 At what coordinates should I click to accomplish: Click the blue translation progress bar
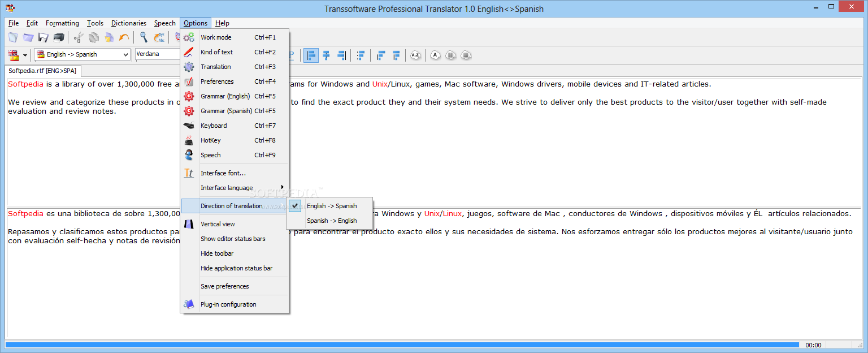point(402,345)
